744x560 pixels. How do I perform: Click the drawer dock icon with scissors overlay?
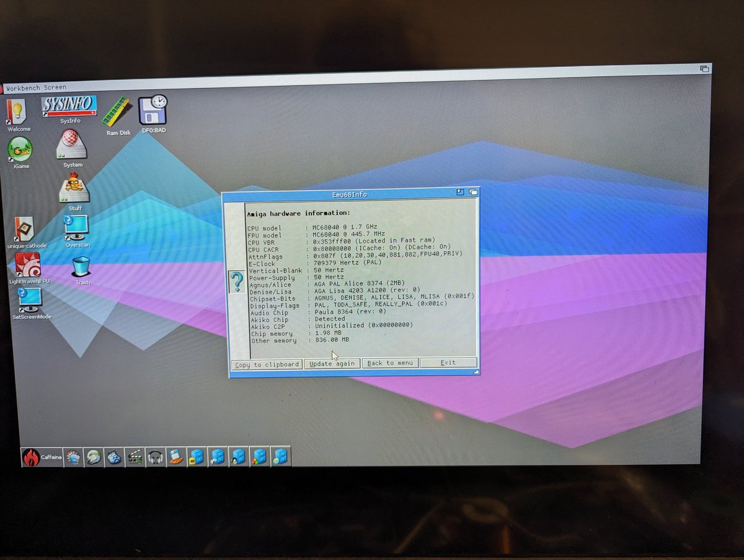tap(217, 457)
